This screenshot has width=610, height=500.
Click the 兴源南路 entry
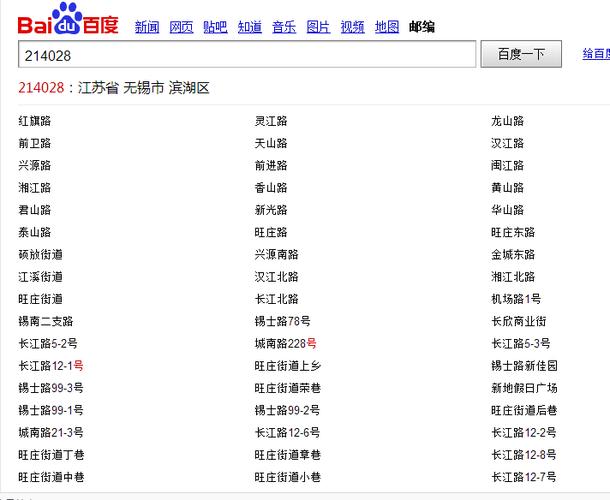tap(277, 254)
